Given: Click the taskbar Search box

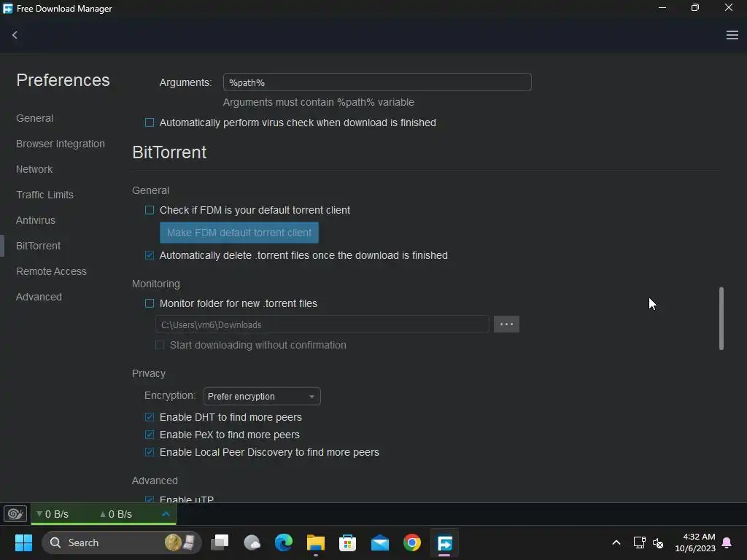Looking at the screenshot, I should pos(122,542).
